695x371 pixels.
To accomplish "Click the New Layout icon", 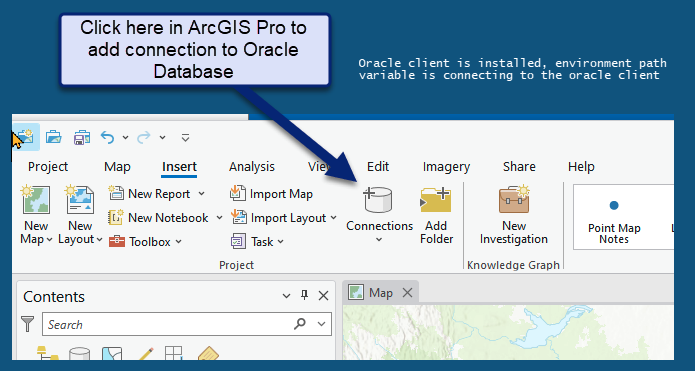I will (80, 199).
